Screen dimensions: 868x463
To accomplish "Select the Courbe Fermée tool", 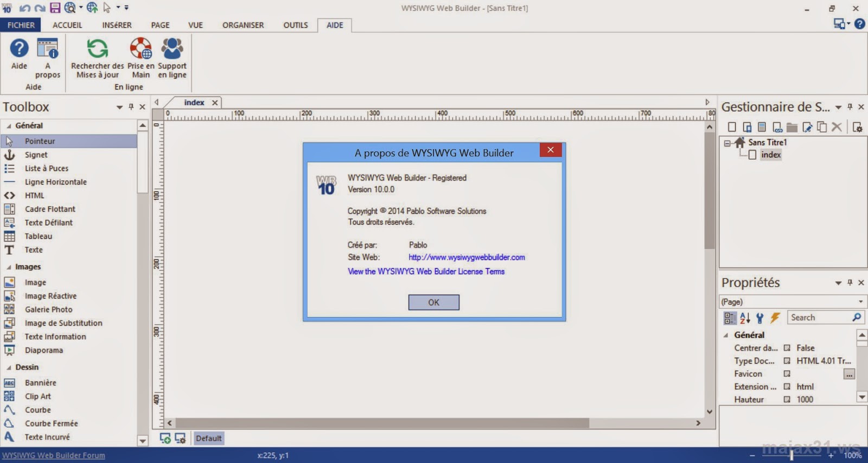I will point(69,423).
